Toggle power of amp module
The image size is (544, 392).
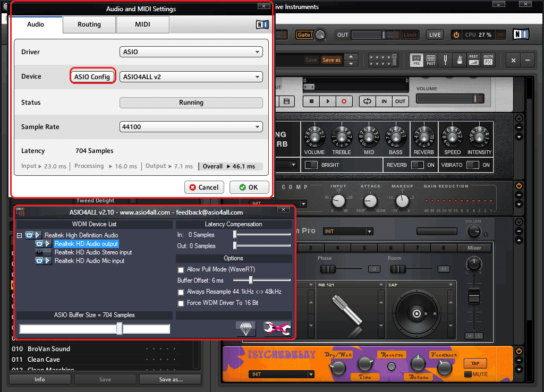pos(519,118)
